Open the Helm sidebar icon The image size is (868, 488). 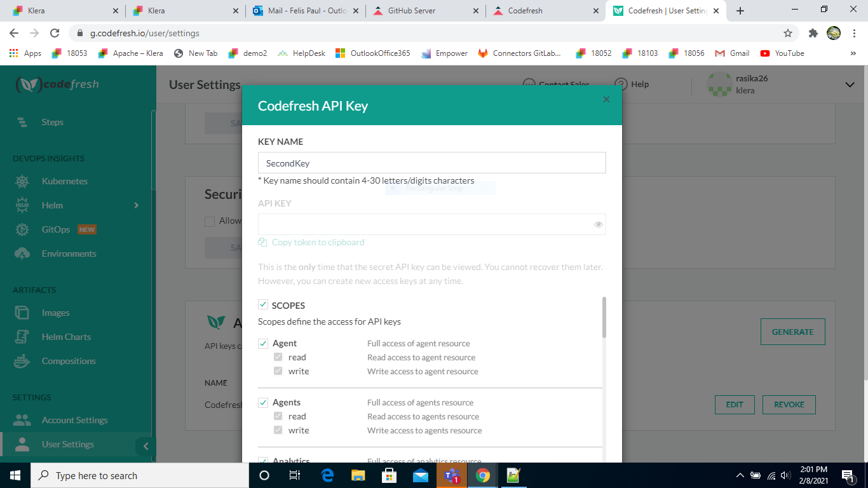tap(22, 205)
